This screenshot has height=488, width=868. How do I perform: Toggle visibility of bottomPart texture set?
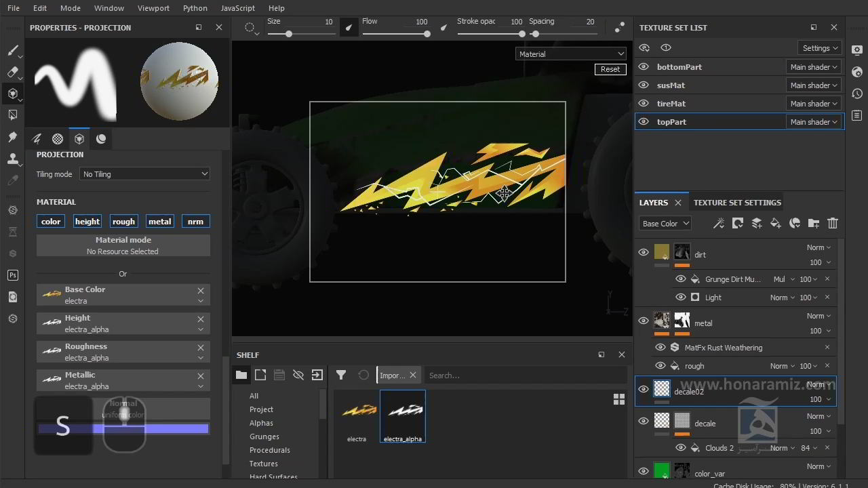tap(644, 67)
